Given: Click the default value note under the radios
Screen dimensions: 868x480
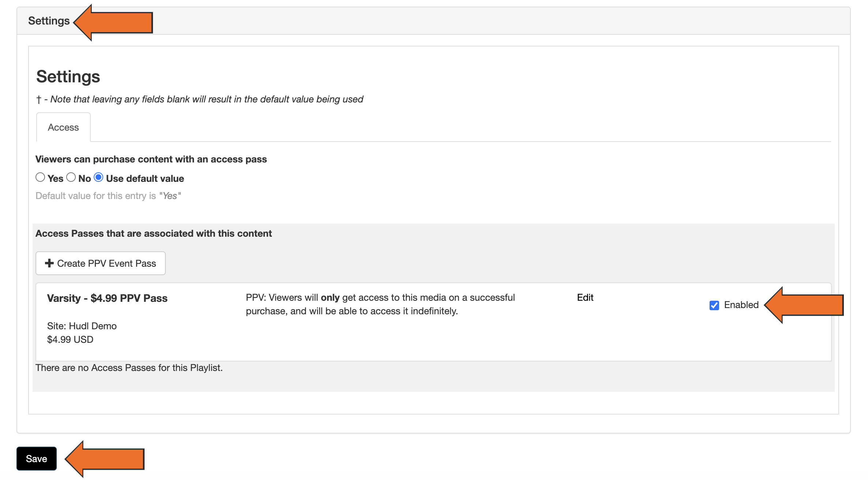Looking at the screenshot, I should [108, 195].
